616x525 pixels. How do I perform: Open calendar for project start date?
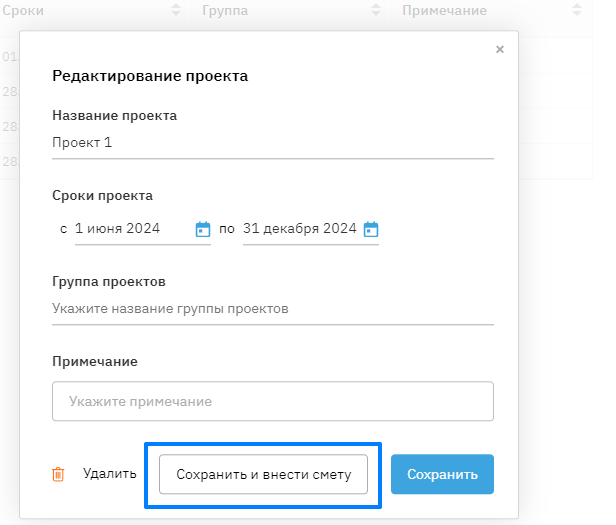[x=203, y=229]
